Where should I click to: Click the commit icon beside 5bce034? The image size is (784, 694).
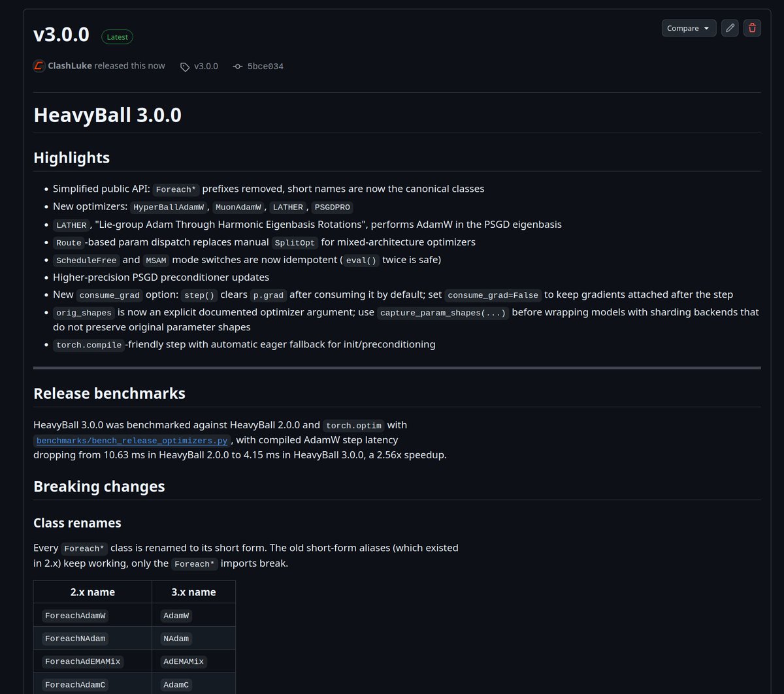tap(238, 67)
